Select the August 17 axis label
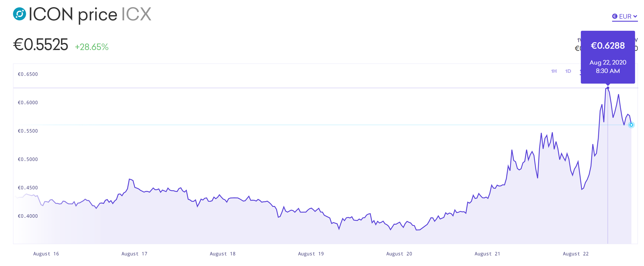The height and width of the screenshot is (266, 644). 134,253
